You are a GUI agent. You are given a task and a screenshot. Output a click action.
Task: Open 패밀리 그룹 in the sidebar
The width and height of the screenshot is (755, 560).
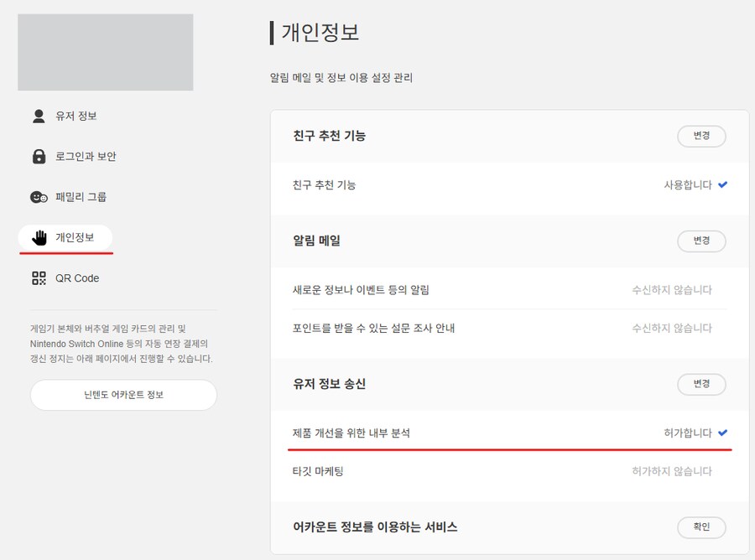coord(81,197)
